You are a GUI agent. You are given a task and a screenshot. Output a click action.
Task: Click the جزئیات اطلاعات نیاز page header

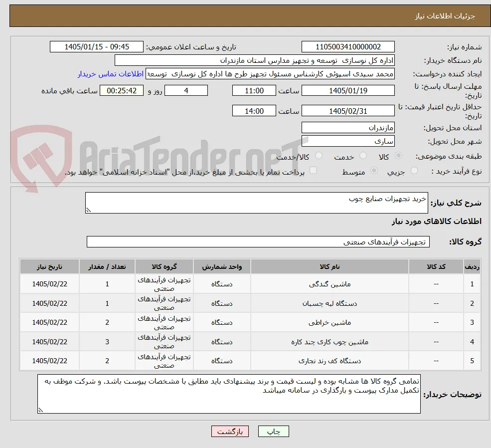tap(445, 16)
